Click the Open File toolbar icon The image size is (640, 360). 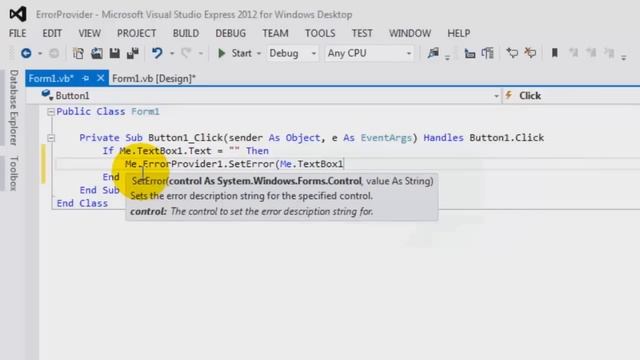(97, 53)
